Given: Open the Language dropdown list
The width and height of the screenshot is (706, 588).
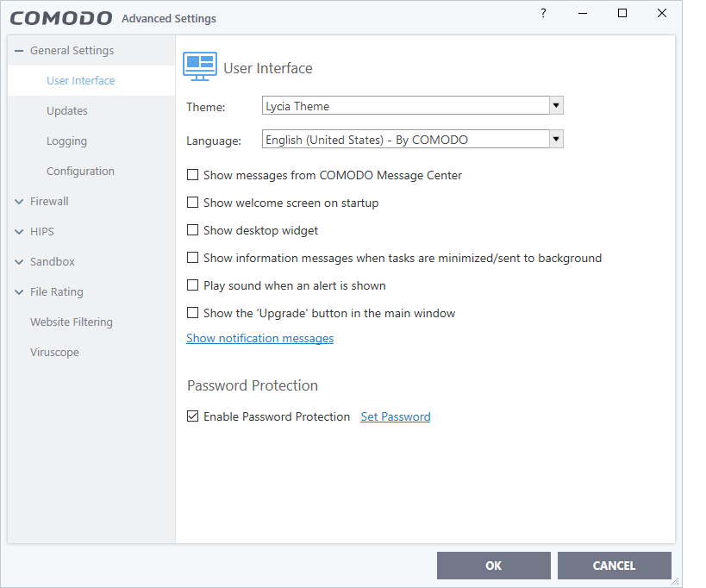Looking at the screenshot, I should coord(556,139).
